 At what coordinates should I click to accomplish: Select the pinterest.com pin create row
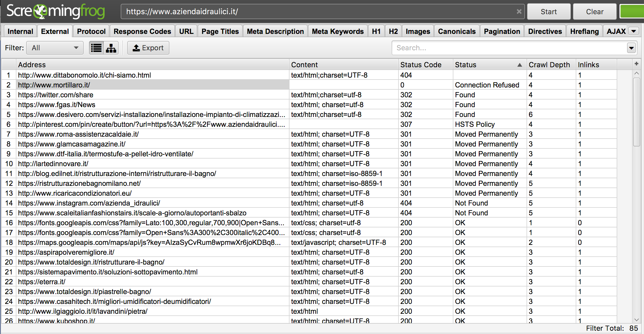(x=309, y=124)
